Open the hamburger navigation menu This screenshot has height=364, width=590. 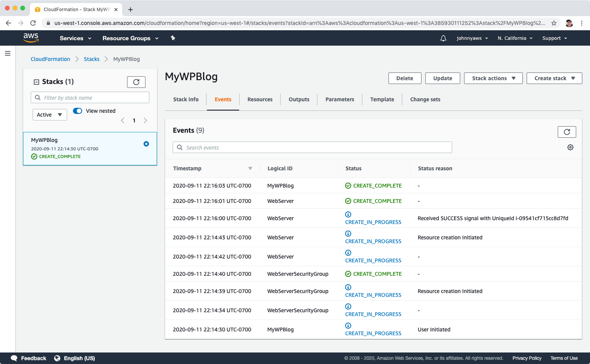pyautogui.click(x=8, y=53)
